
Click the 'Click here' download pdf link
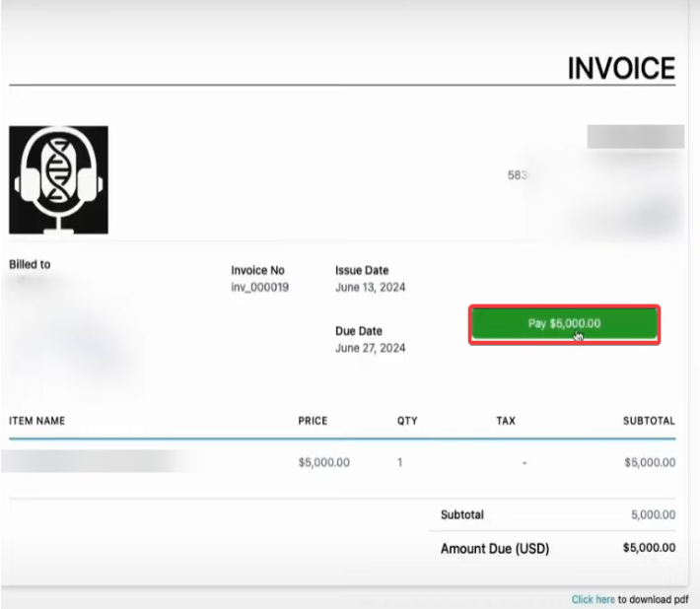(x=593, y=599)
